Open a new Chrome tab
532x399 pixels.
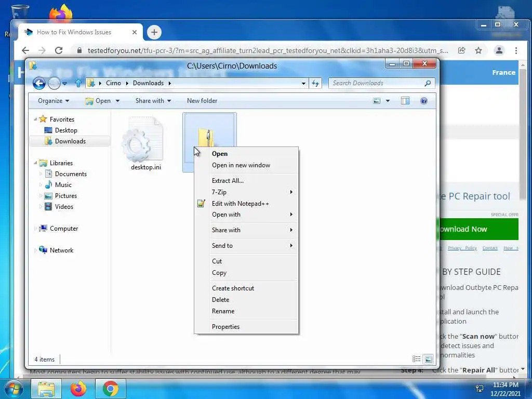pos(154,32)
